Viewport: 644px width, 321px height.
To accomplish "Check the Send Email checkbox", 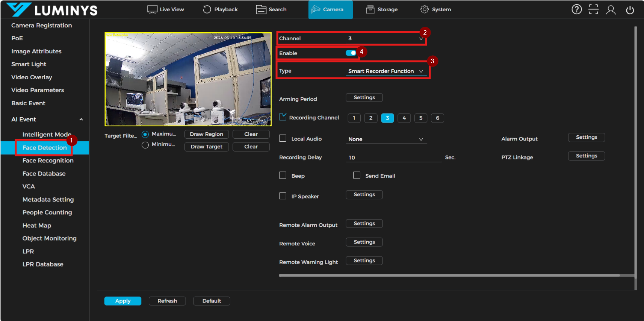I will [x=357, y=176].
